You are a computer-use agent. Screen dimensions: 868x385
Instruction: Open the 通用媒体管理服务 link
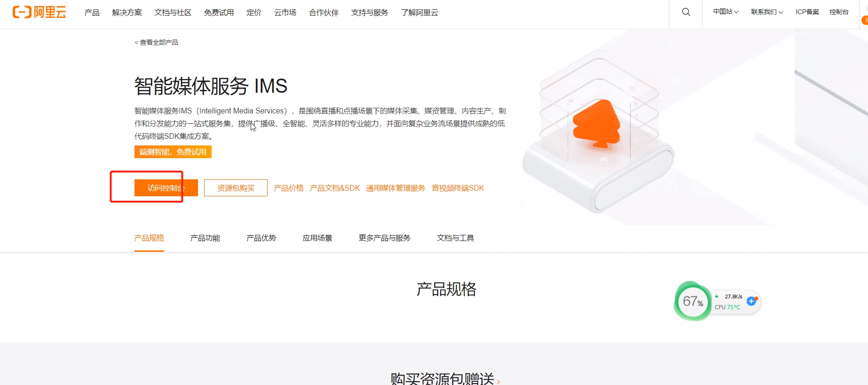click(395, 188)
